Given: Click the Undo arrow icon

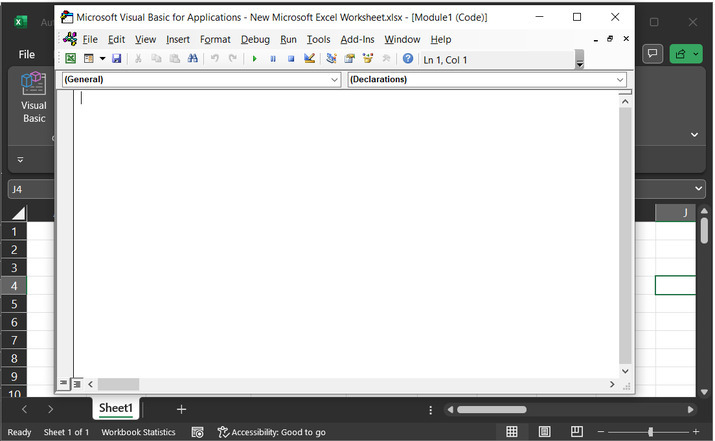Looking at the screenshot, I should 215,58.
